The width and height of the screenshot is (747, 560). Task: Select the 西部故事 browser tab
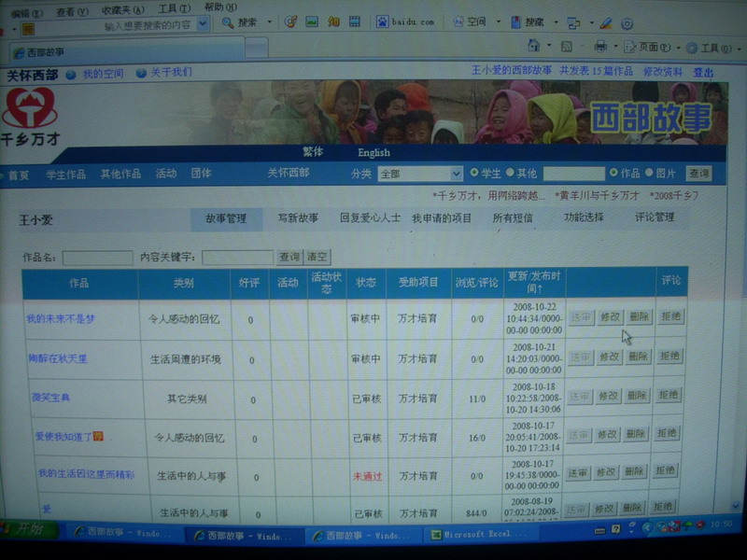tap(127, 51)
